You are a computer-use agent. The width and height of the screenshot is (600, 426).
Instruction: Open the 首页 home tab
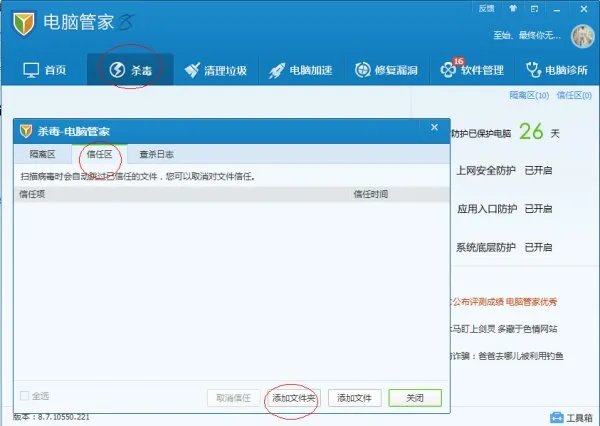pos(44,70)
